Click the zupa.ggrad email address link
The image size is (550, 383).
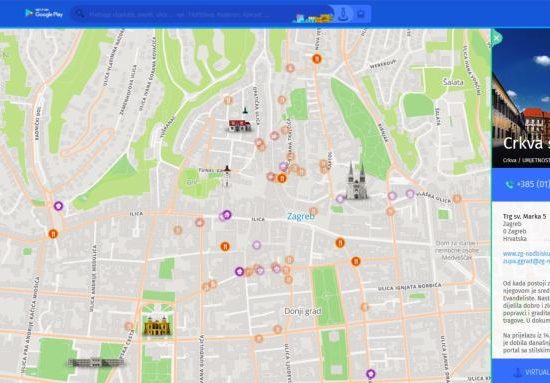526,261
